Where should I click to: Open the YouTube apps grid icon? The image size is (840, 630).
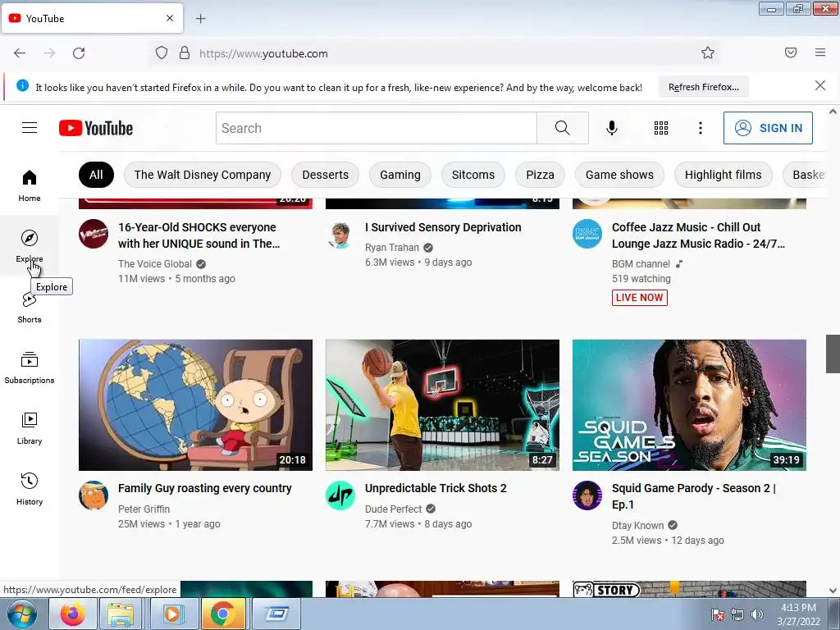(x=661, y=128)
